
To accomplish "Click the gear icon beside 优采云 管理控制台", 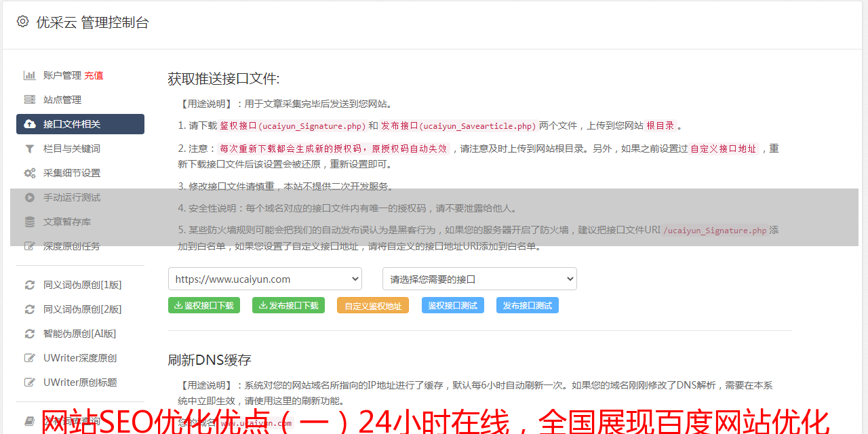I will [22, 22].
